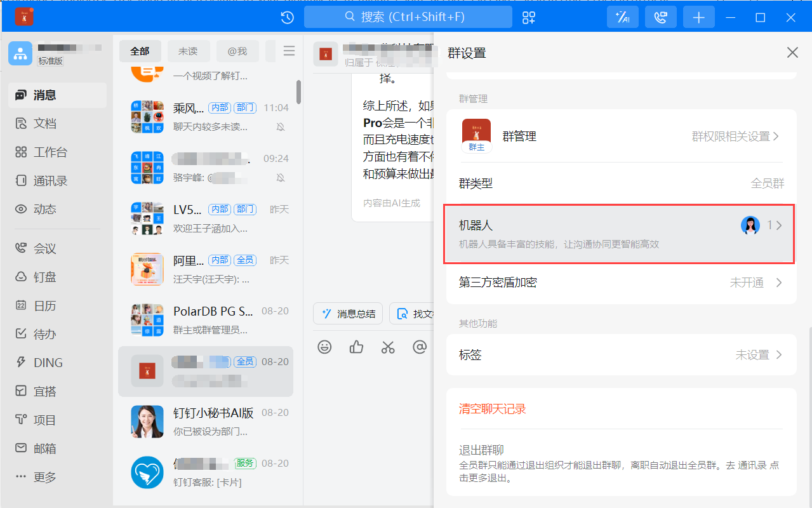Click 群类型 全员群 row

click(621, 184)
